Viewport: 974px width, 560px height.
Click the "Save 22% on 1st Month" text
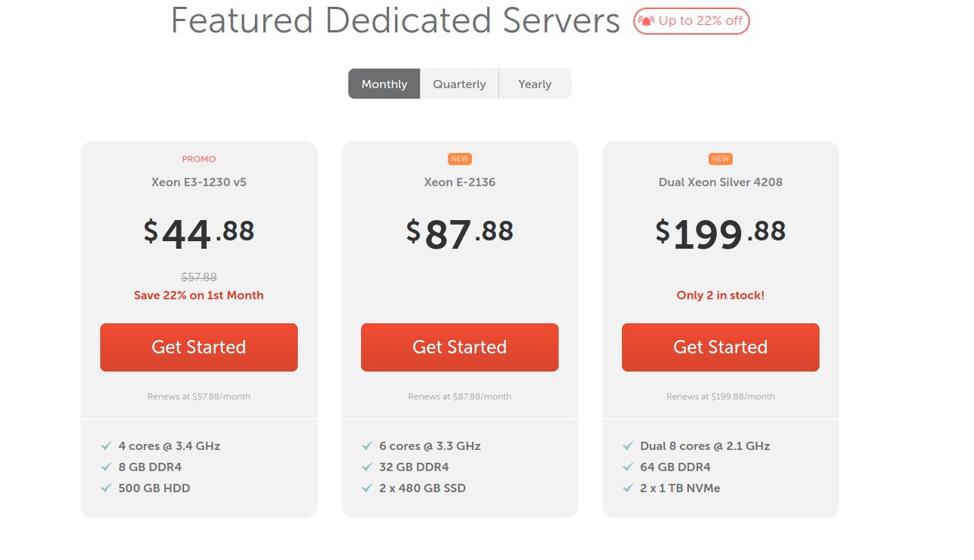[198, 295]
